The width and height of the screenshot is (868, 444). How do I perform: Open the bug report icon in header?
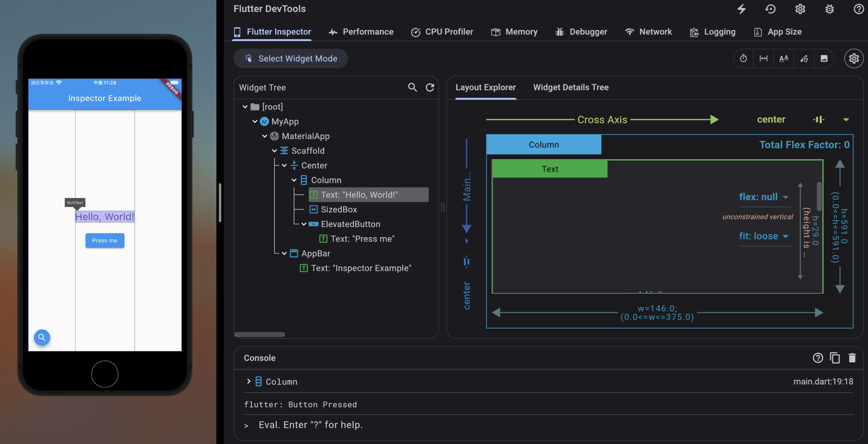coord(829,9)
